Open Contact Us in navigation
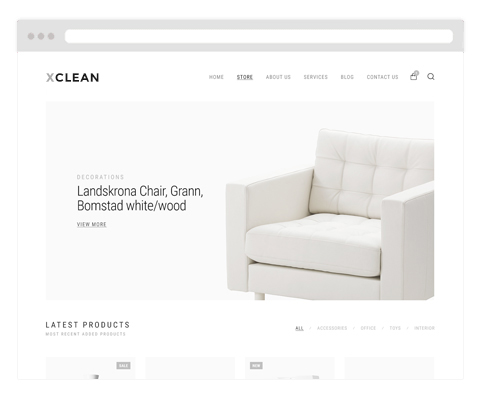480x400 pixels. pyautogui.click(x=382, y=77)
